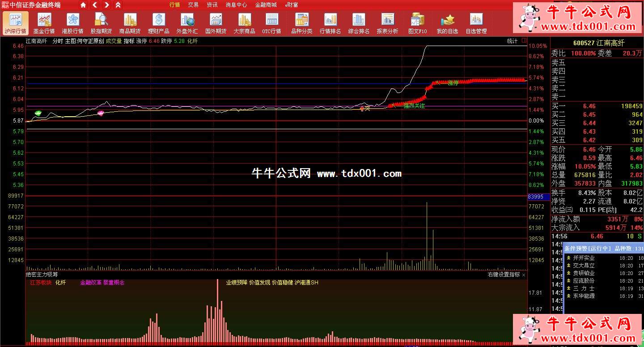This screenshot has width=644, height=347.
Task: Select the 东华能源 alert row
Action: coord(604,296)
